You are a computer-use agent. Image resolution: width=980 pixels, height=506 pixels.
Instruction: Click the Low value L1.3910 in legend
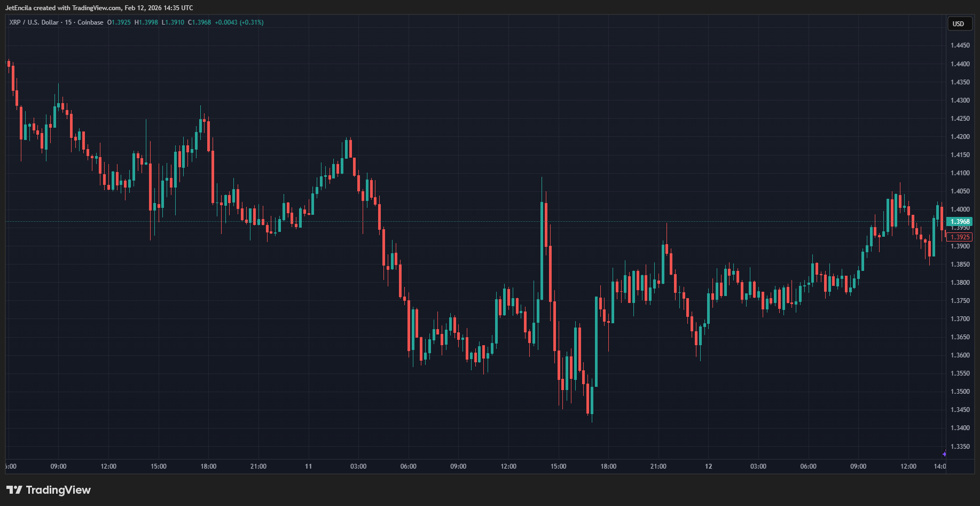[x=173, y=22]
